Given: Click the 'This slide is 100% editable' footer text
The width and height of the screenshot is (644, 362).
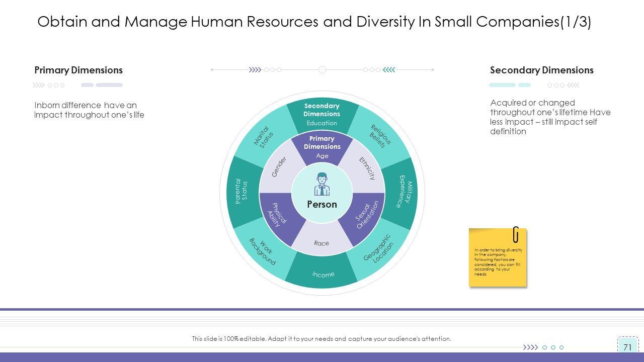Looking at the screenshot, I should [321, 339].
